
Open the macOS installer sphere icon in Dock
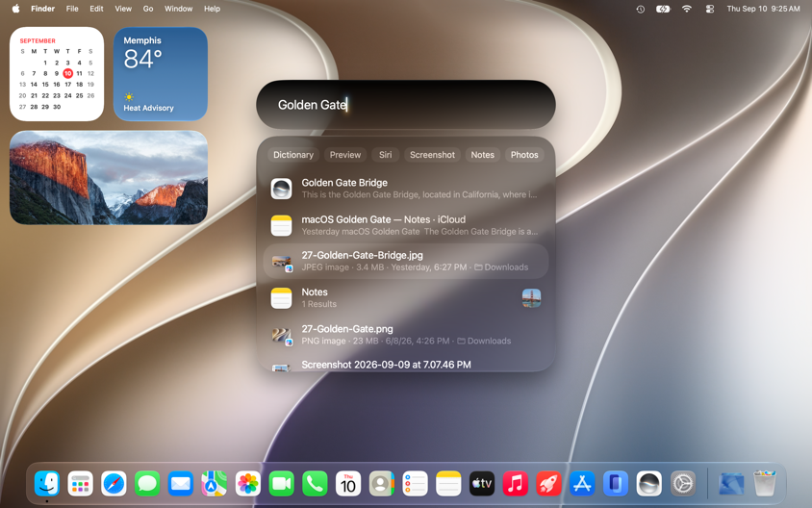click(x=648, y=484)
